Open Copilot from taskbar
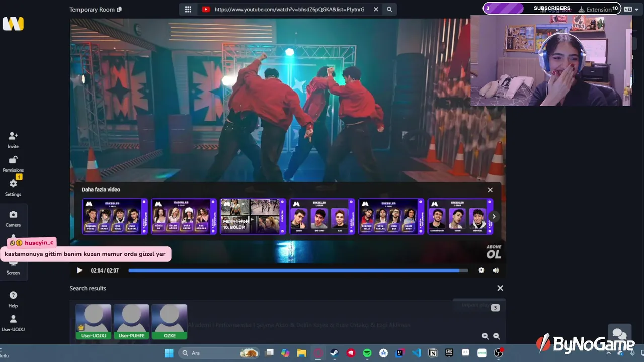This screenshot has height=362, width=644. pyautogui.click(x=285, y=353)
